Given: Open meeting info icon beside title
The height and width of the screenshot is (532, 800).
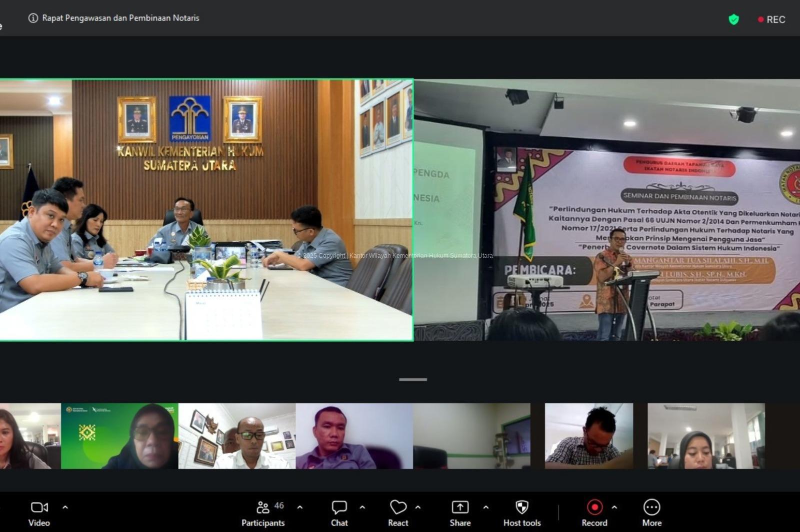Looking at the screenshot, I should pyautogui.click(x=33, y=18).
